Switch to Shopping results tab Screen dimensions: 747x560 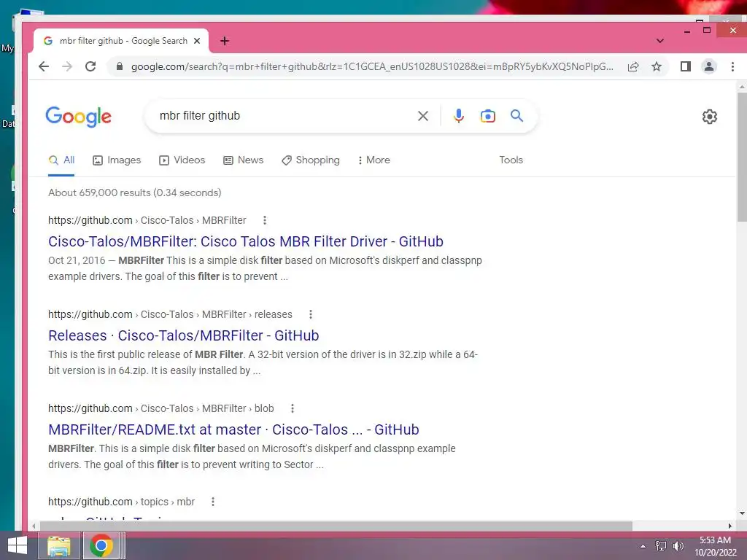pos(311,160)
